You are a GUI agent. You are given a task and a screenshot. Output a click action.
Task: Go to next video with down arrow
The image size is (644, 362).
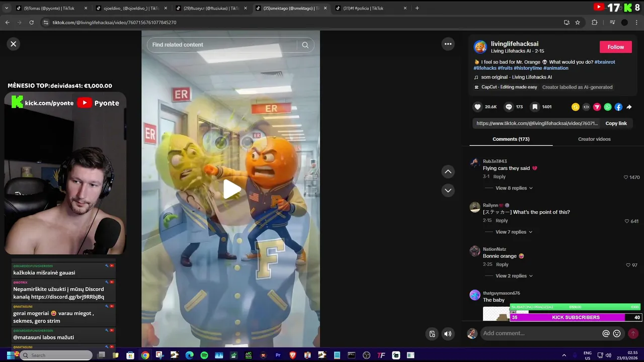pos(448,190)
